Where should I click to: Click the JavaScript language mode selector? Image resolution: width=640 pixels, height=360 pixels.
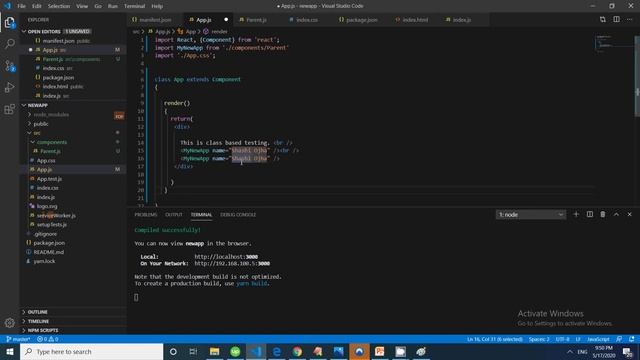tap(598, 339)
